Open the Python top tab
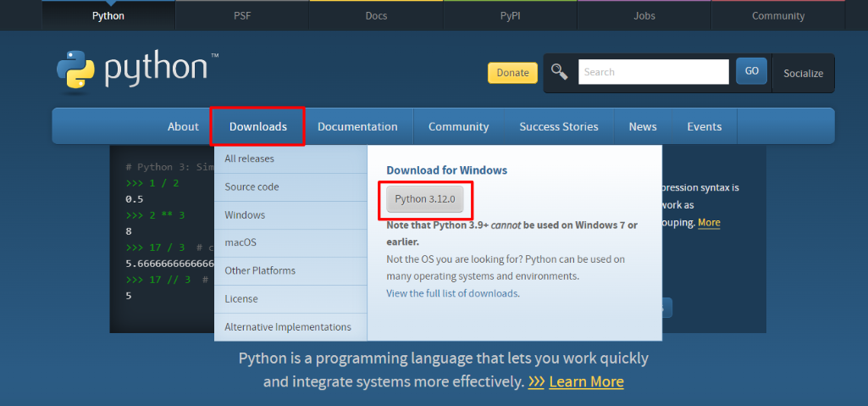 108,15
